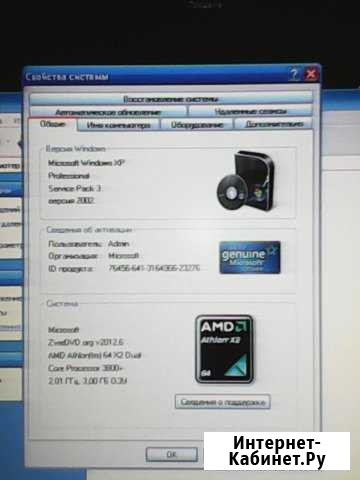Click the product ID number text
Viewport: 360px width, 480px height.
pyautogui.click(x=154, y=268)
